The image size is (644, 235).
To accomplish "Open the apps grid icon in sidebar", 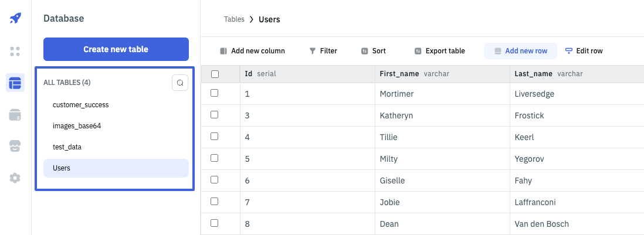I will coord(15,51).
